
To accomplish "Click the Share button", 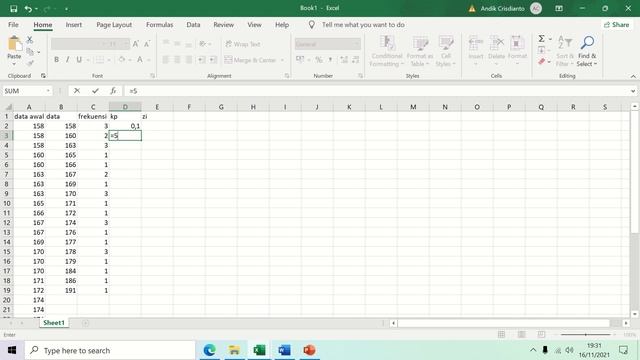I will pos(617,25).
